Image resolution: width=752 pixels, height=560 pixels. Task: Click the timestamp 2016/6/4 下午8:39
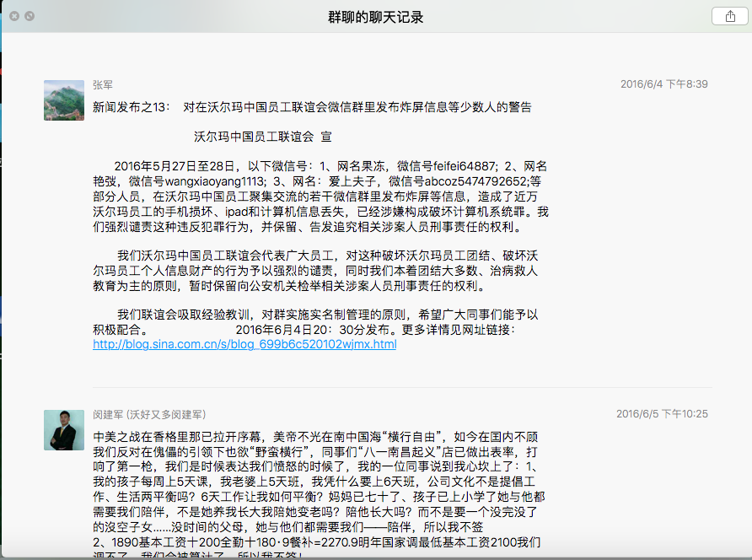tap(663, 84)
